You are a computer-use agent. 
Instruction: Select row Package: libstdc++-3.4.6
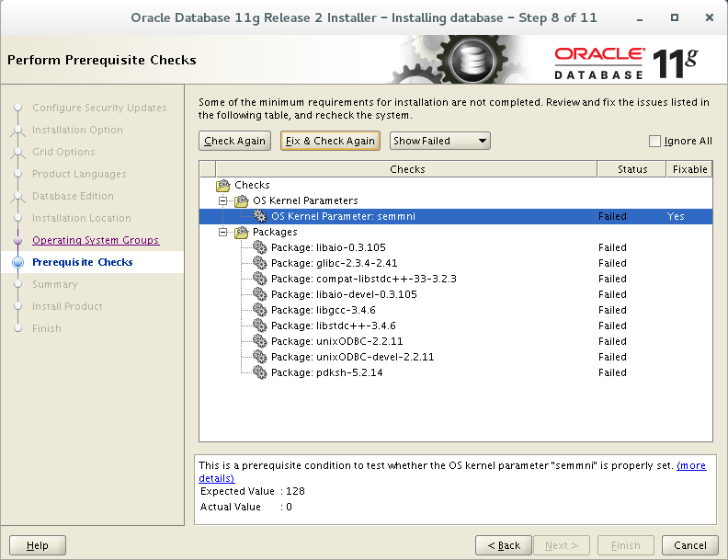456,326
